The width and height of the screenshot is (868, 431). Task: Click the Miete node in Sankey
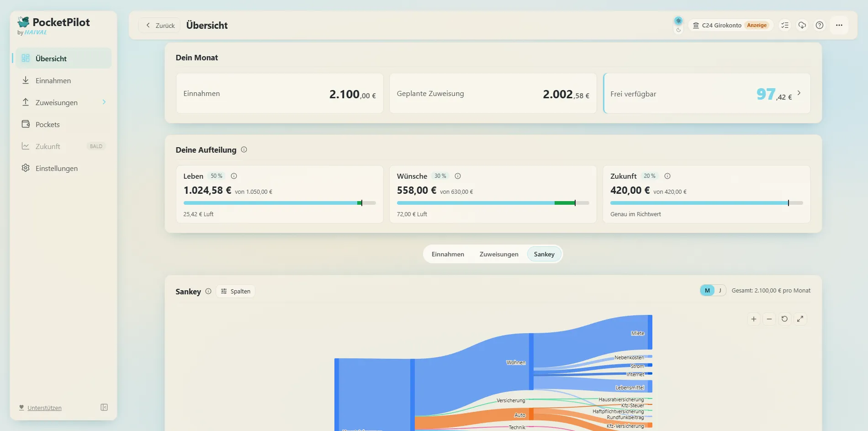(650, 332)
